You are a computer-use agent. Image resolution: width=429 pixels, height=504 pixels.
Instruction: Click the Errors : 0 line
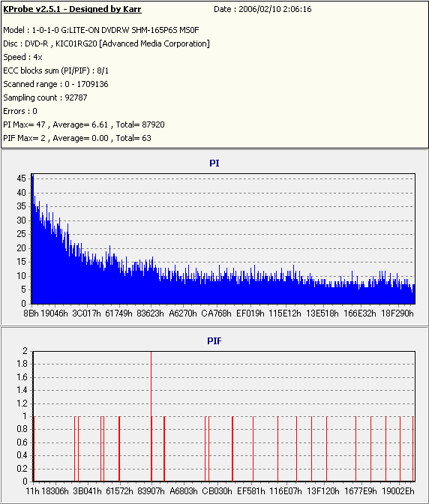tap(20, 111)
